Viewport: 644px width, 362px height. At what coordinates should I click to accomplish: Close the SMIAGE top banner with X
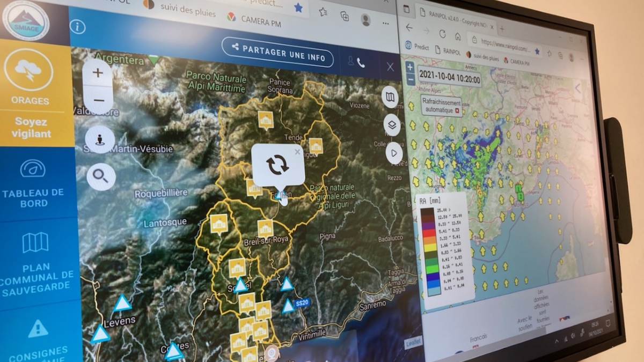(390, 67)
